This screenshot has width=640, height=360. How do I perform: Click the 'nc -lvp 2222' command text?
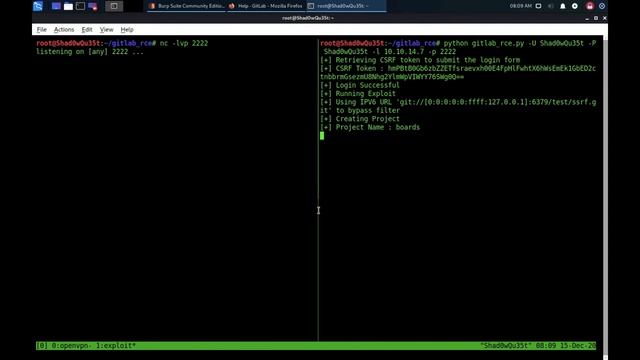(x=184, y=43)
